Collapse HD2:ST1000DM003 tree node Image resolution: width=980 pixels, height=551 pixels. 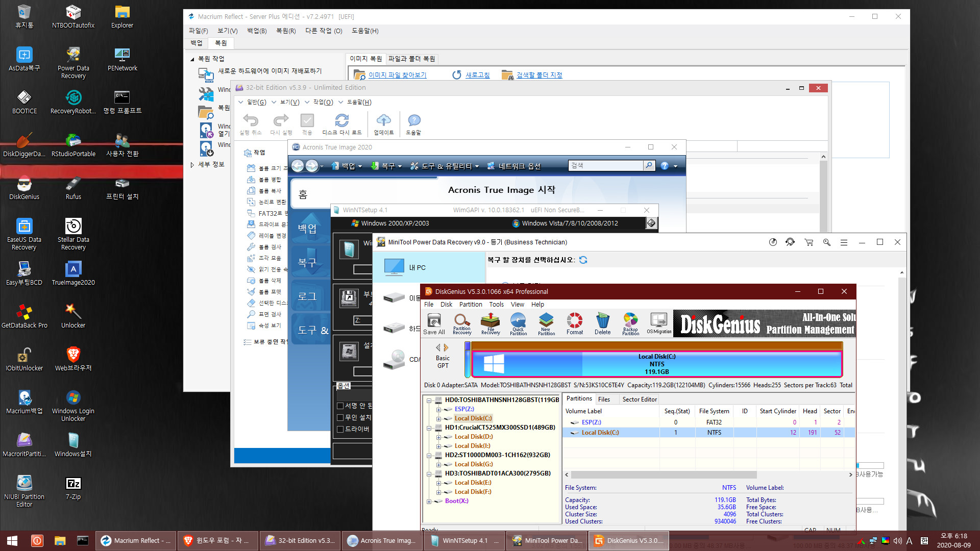(429, 456)
